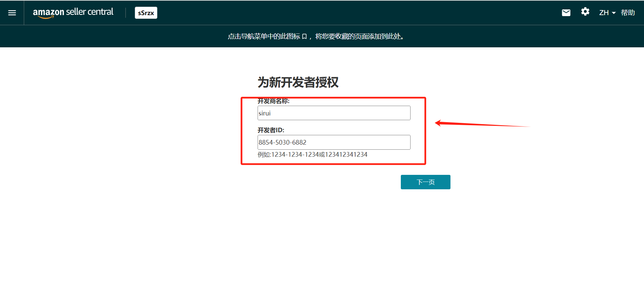Open the hamburger navigation menu
The width and height of the screenshot is (644, 295).
[12, 13]
